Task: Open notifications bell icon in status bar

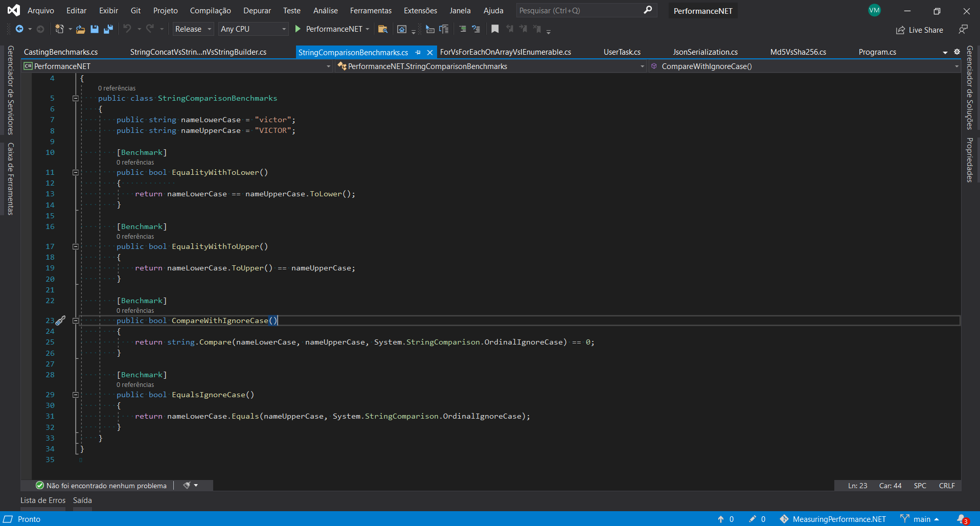Action: (963, 519)
